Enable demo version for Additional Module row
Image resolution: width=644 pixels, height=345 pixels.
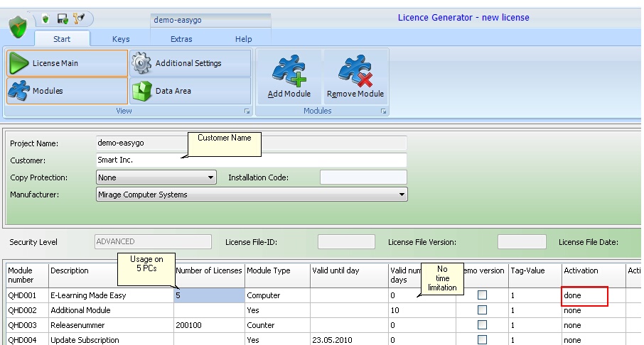click(x=483, y=310)
